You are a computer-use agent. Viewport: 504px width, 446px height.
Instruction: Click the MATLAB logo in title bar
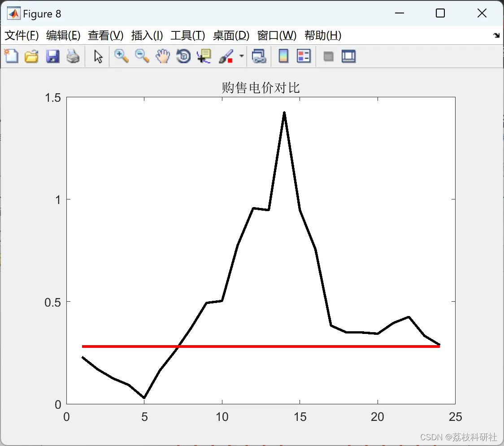pyautogui.click(x=14, y=13)
